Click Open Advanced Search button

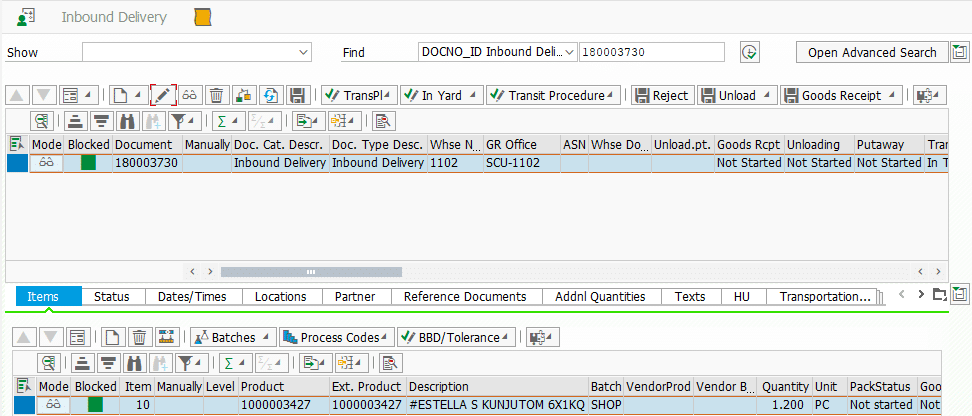tap(872, 53)
